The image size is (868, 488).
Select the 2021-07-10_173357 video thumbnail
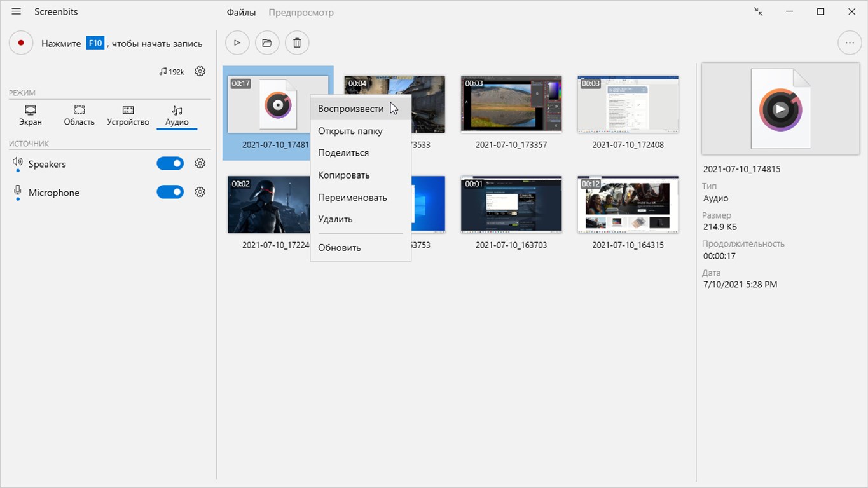tap(511, 104)
